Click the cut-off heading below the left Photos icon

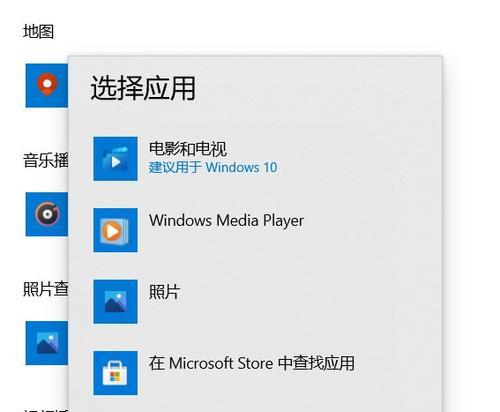(x=46, y=410)
